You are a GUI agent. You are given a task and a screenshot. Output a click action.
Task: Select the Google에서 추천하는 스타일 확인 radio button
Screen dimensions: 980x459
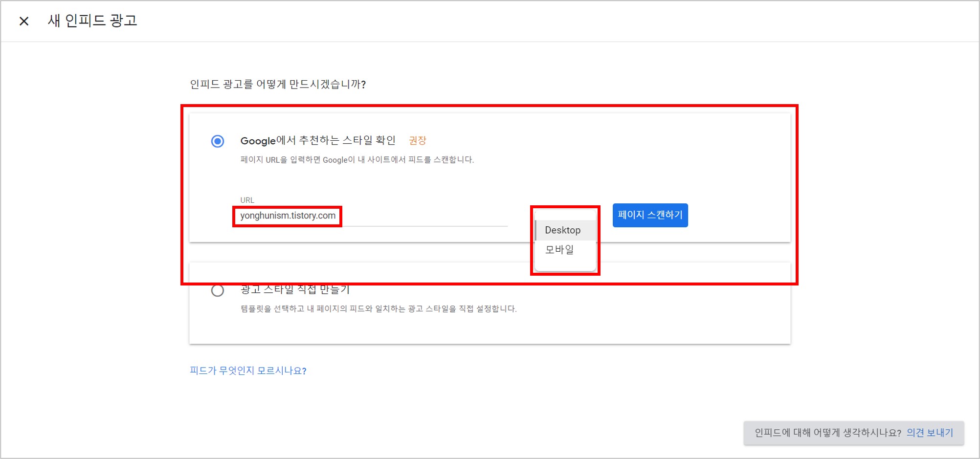pos(217,140)
